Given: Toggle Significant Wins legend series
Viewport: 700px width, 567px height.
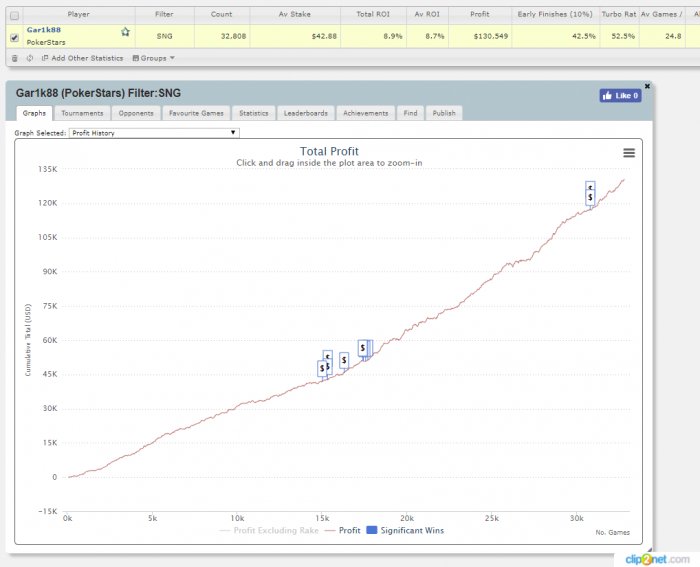Looking at the screenshot, I should [405, 530].
